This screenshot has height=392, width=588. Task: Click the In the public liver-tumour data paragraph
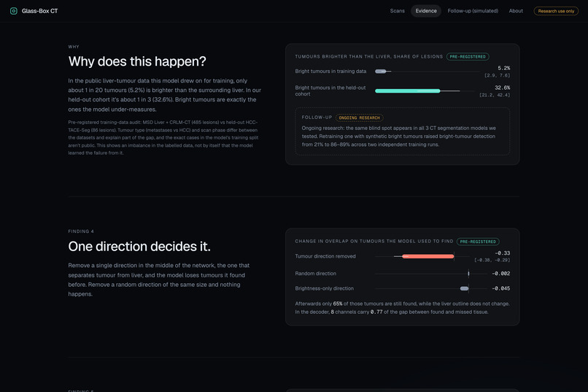pos(165,95)
